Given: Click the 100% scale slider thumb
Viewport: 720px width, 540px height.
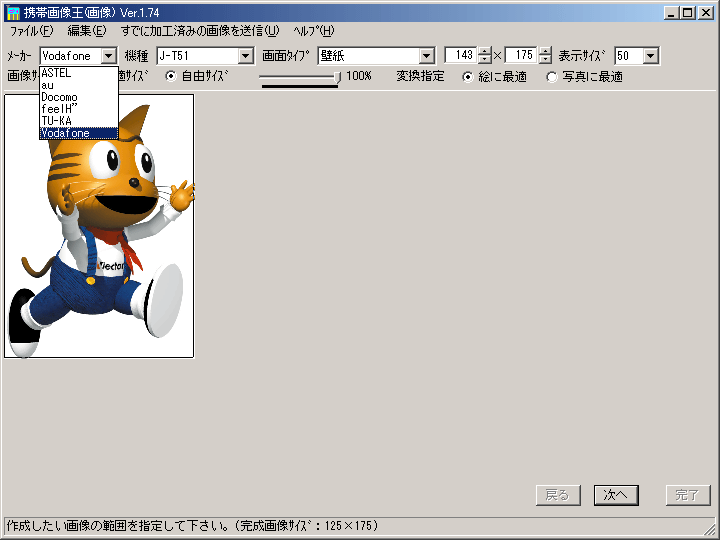Looking at the screenshot, I should pos(338,77).
